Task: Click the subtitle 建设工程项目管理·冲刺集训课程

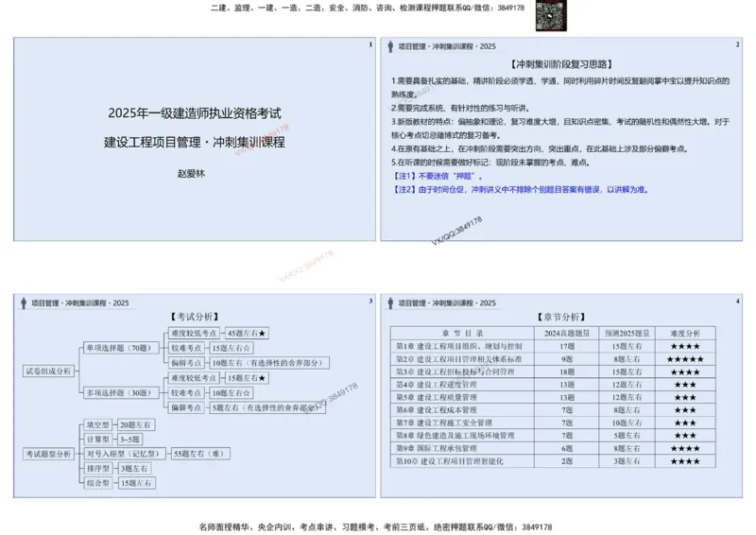Action: pos(195,143)
